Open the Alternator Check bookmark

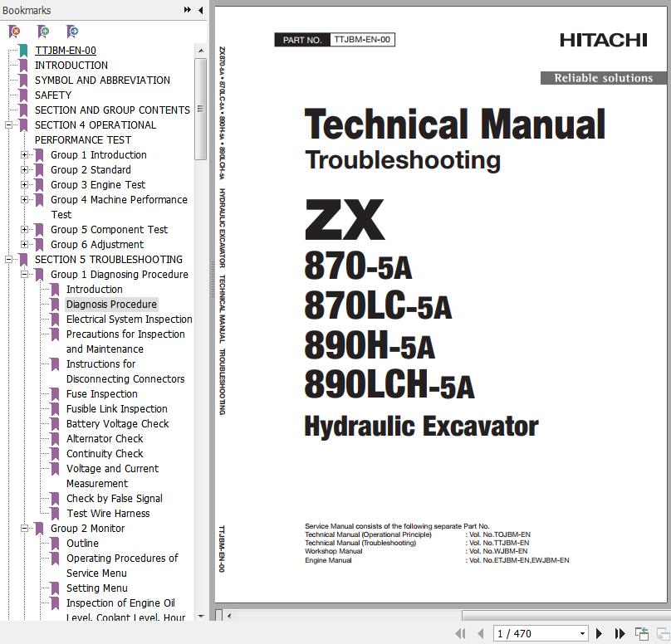pyautogui.click(x=105, y=439)
